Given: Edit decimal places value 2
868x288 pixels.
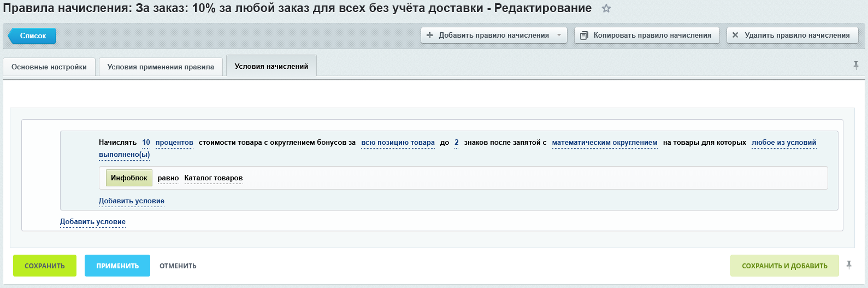Looking at the screenshot, I should tap(456, 143).
